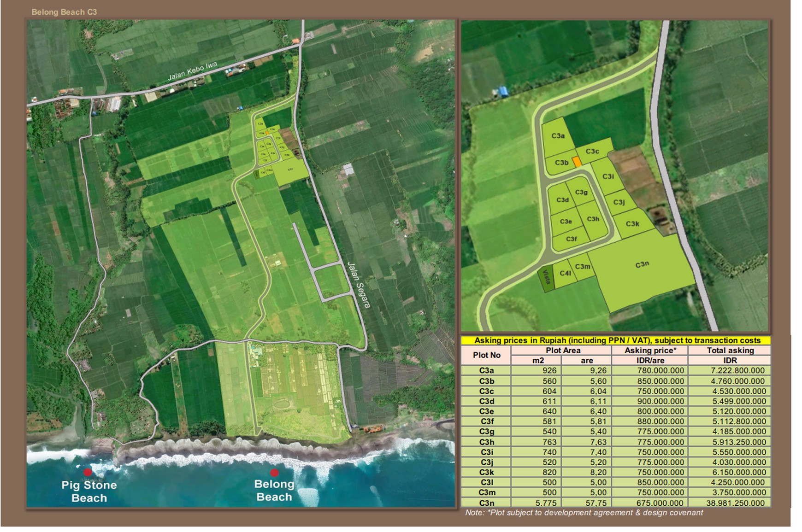Click the C3h plot label on detail map
This screenshot has height=532, width=802.
tap(593, 219)
